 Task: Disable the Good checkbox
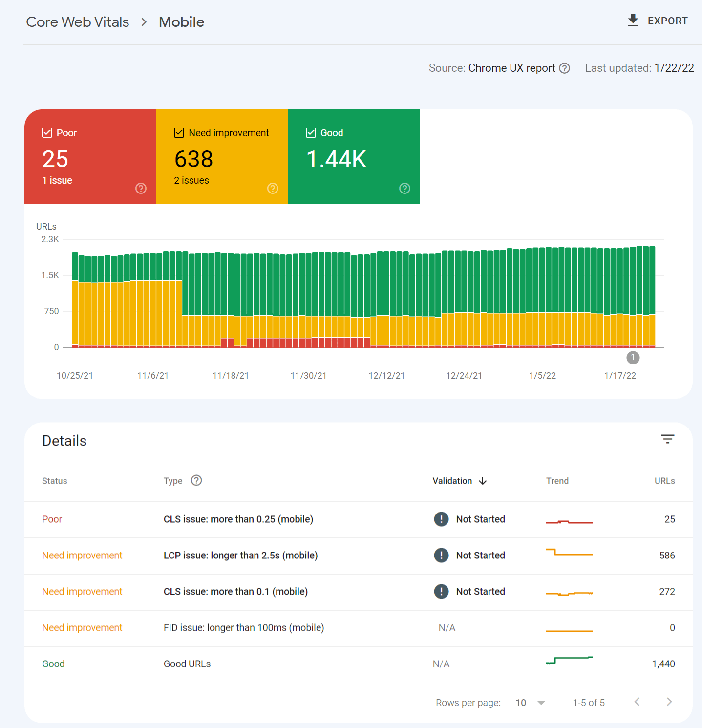311,132
